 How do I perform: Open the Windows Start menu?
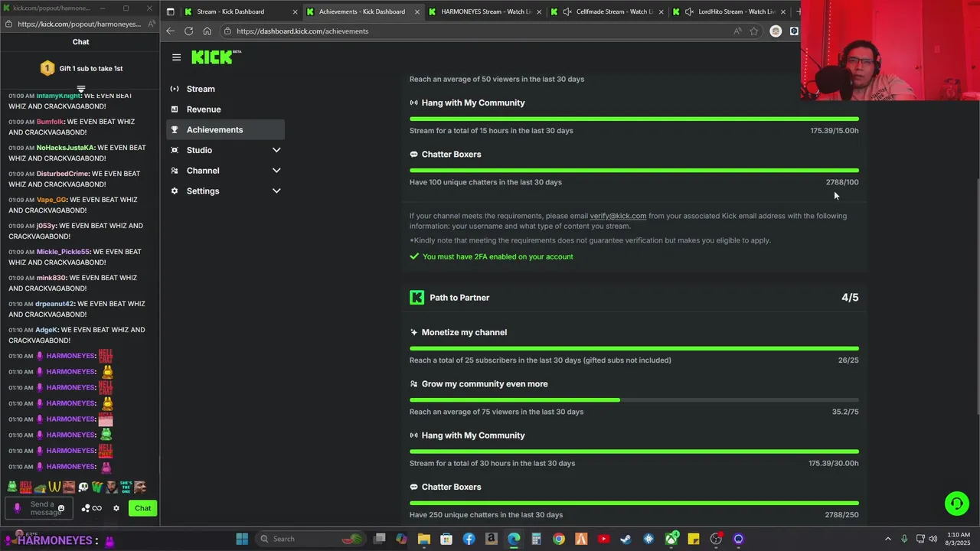[242, 539]
